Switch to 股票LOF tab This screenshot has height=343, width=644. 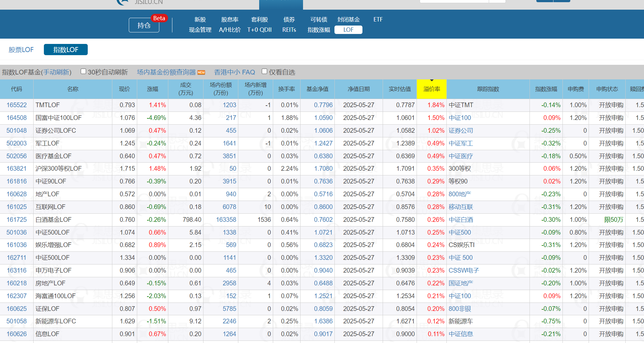21,50
